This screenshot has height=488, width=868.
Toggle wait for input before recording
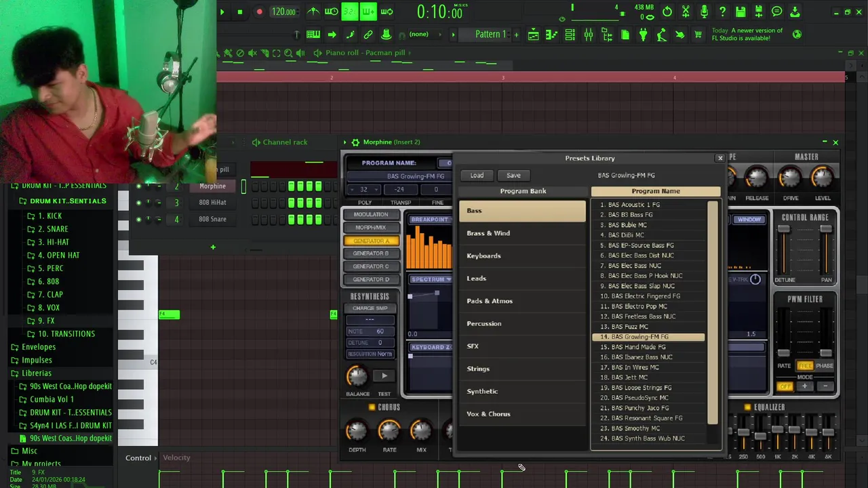coord(332,12)
